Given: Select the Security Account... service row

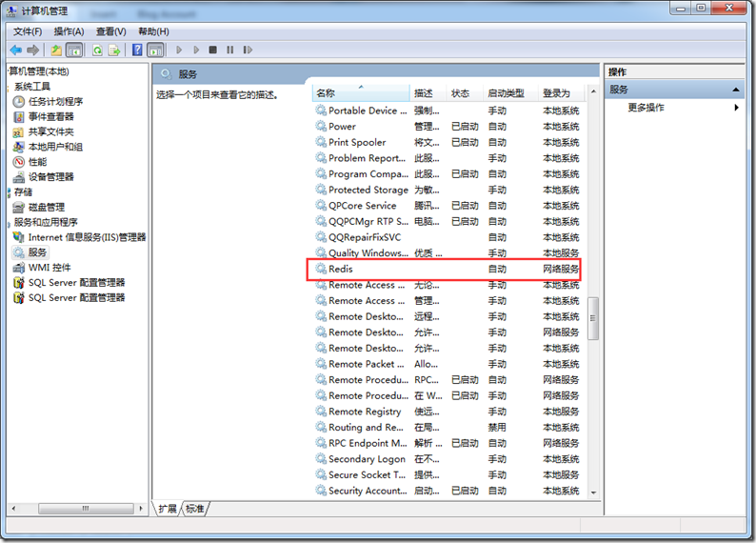Looking at the screenshot, I should pos(449,491).
